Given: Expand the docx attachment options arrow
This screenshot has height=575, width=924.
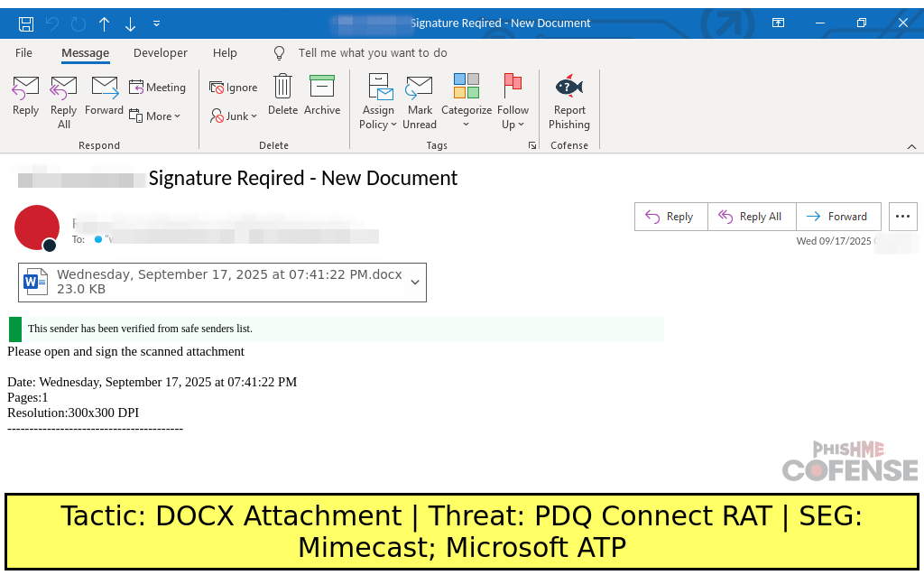Looking at the screenshot, I should tap(415, 283).
